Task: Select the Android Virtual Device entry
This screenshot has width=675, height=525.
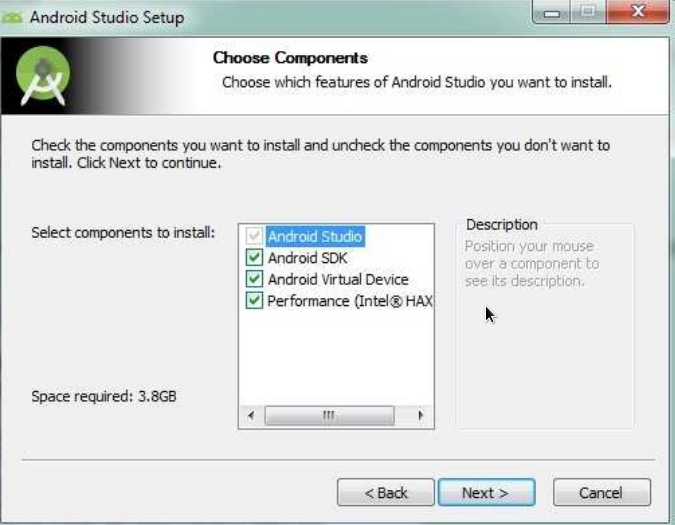Action: click(x=338, y=279)
